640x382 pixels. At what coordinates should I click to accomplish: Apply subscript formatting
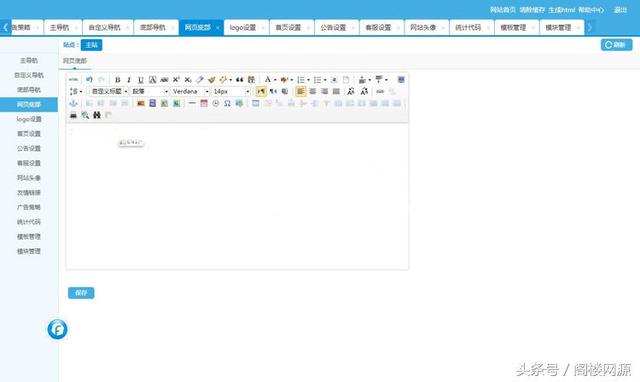(x=188, y=80)
